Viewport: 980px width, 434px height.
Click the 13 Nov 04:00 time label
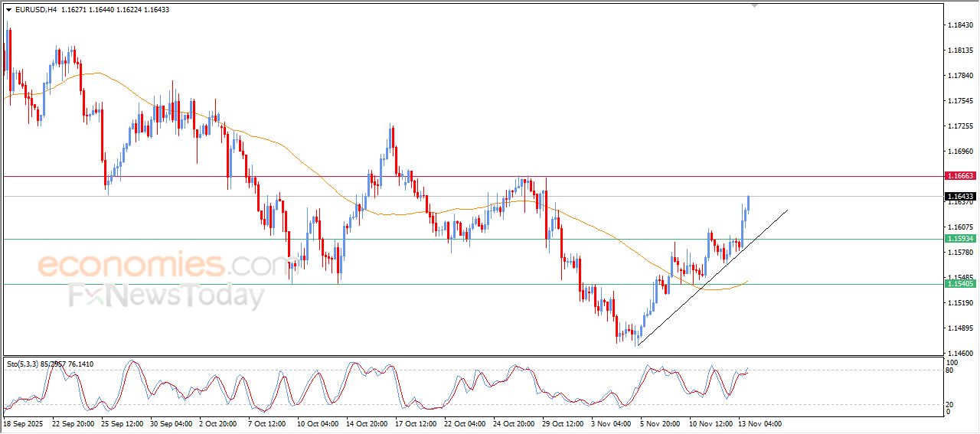click(759, 423)
